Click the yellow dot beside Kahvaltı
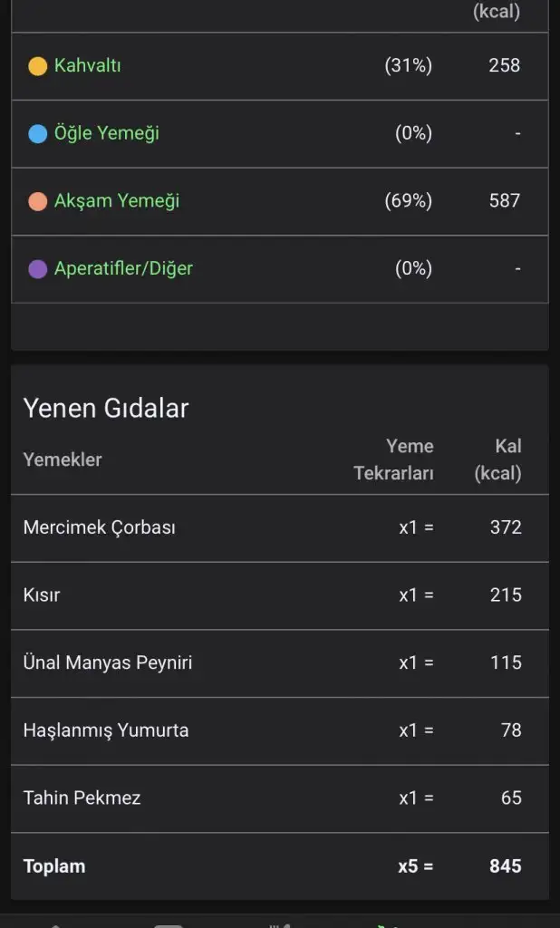Viewport: 560px width, 928px height. [x=37, y=66]
